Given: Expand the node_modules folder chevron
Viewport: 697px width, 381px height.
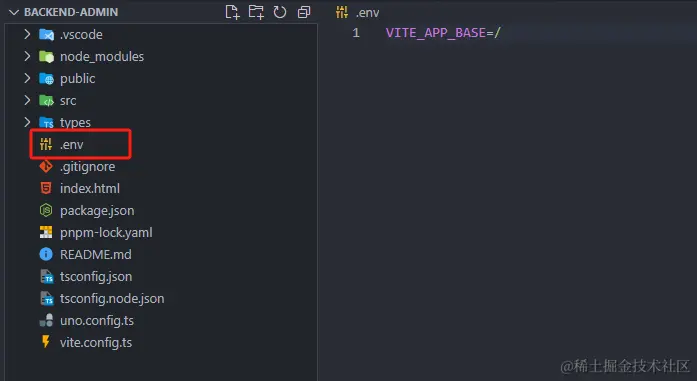Looking at the screenshot, I should tap(27, 56).
